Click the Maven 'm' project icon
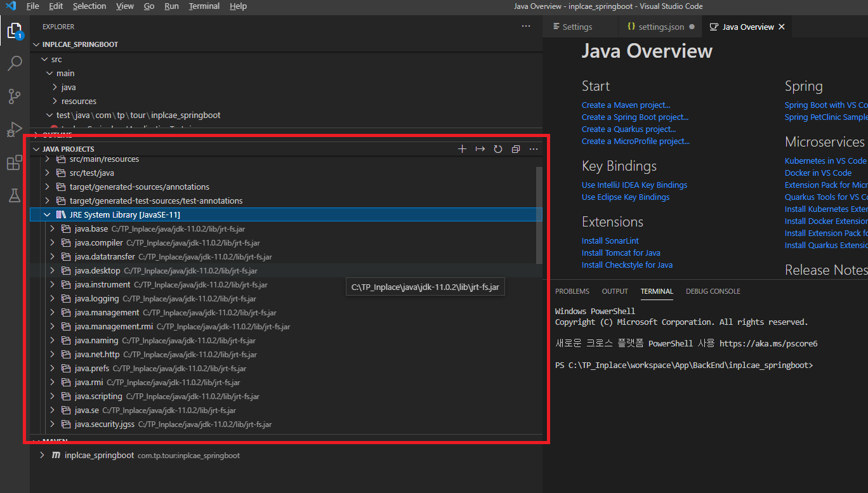The image size is (868, 493). (56, 456)
